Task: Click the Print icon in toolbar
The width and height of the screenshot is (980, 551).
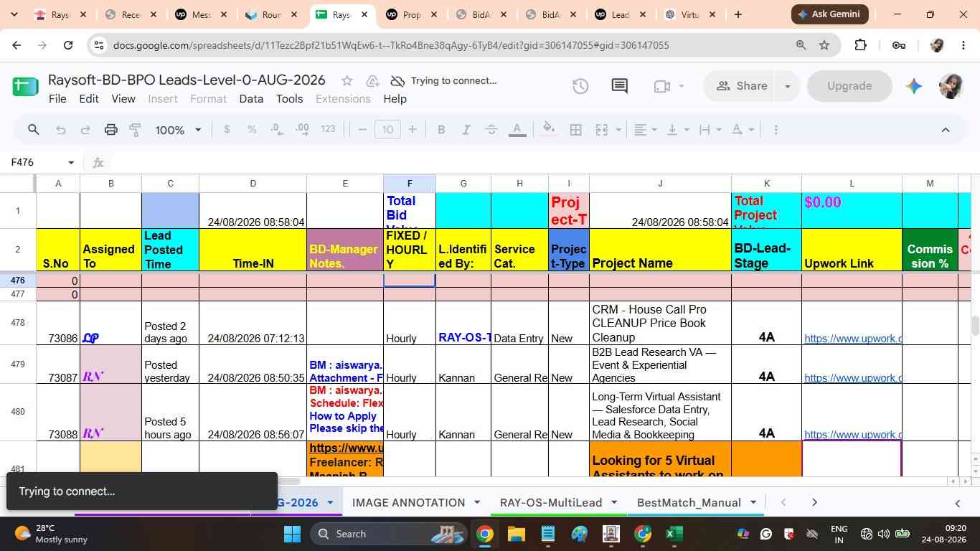Action: pyautogui.click(x=110, y=130)
